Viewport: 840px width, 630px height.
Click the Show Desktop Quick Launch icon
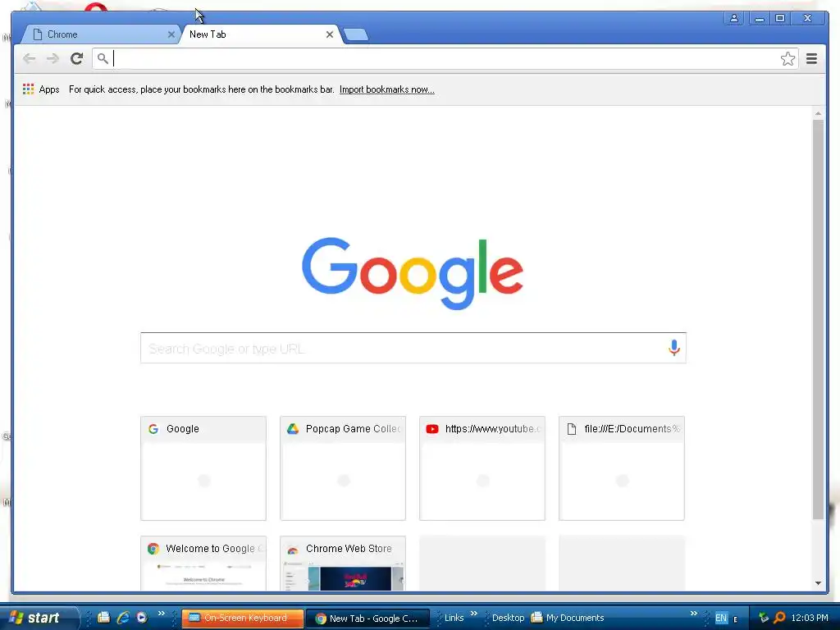click(x=103, y=618)
